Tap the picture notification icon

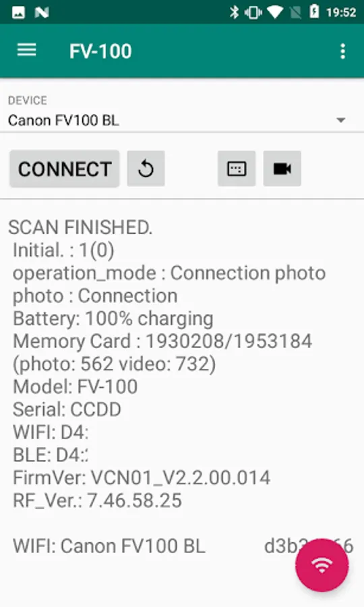coord(18,13)
